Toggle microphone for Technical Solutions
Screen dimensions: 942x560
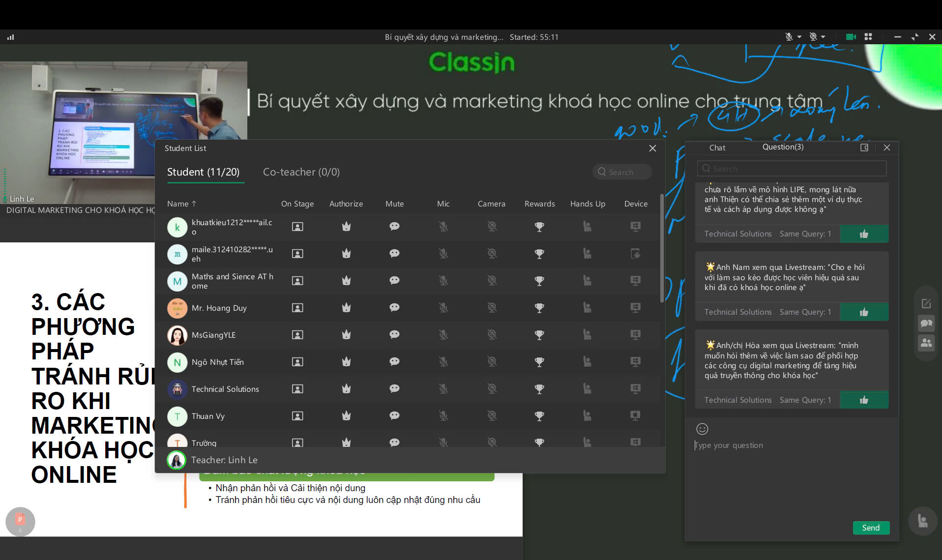coord(443,389)
